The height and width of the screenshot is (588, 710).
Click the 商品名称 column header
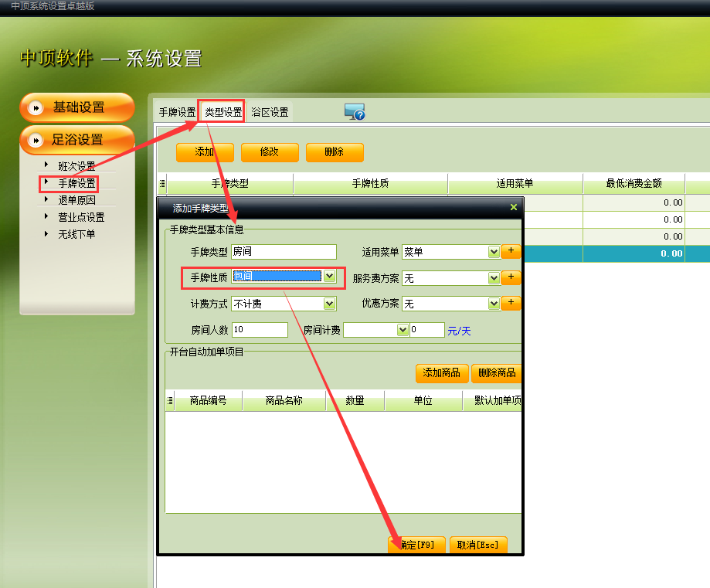pyautogui.click(x=284, y=400)
